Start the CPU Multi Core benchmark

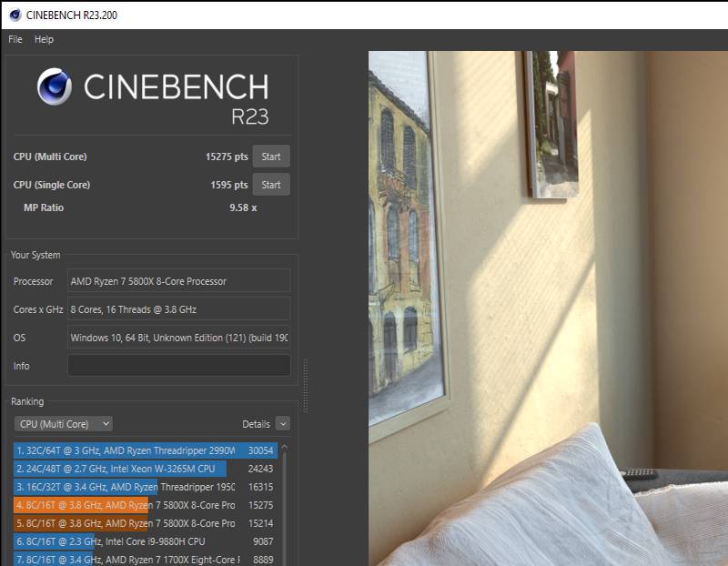[271, 157]
